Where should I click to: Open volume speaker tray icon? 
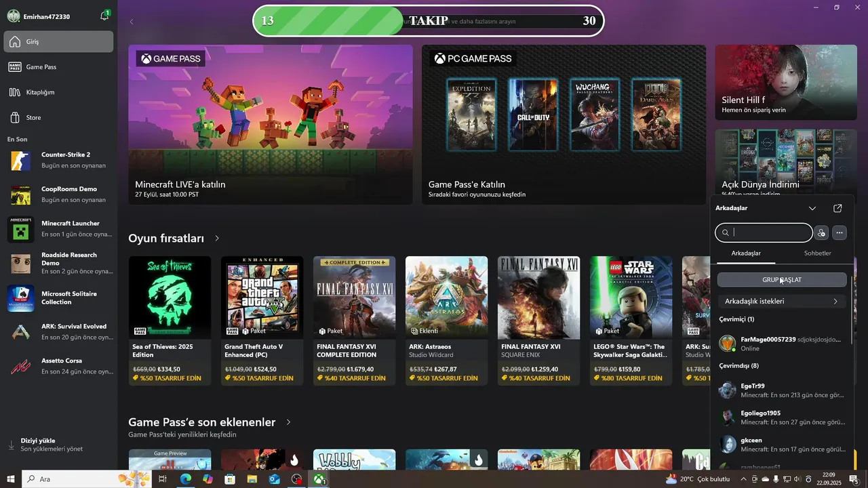coord(798,479)
